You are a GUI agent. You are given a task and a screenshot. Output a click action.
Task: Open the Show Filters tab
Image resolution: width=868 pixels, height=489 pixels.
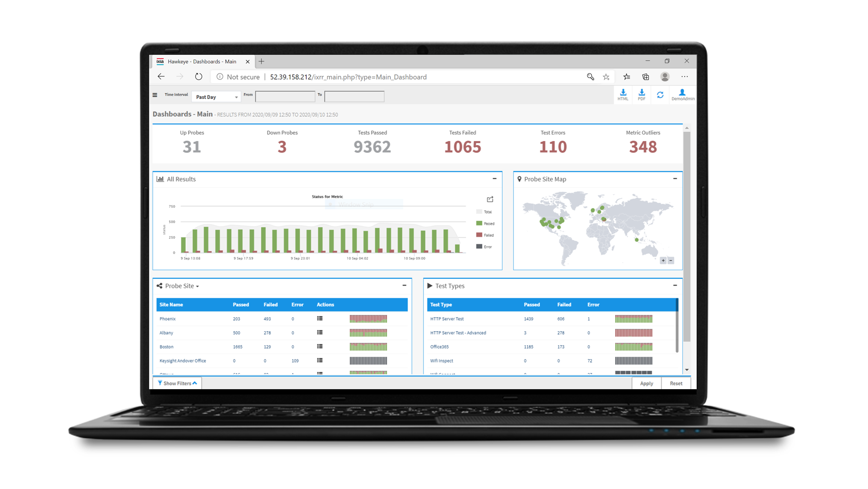pos(177,383)
